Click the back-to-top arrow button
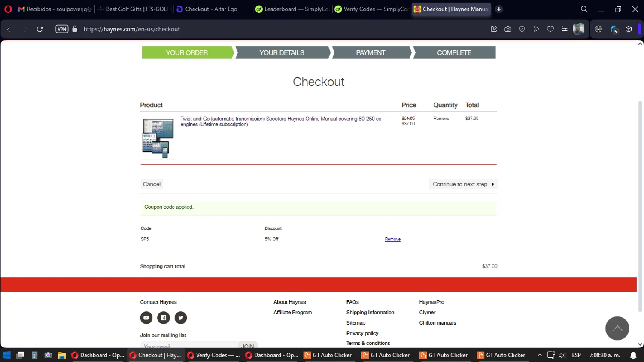 [617, 329]
